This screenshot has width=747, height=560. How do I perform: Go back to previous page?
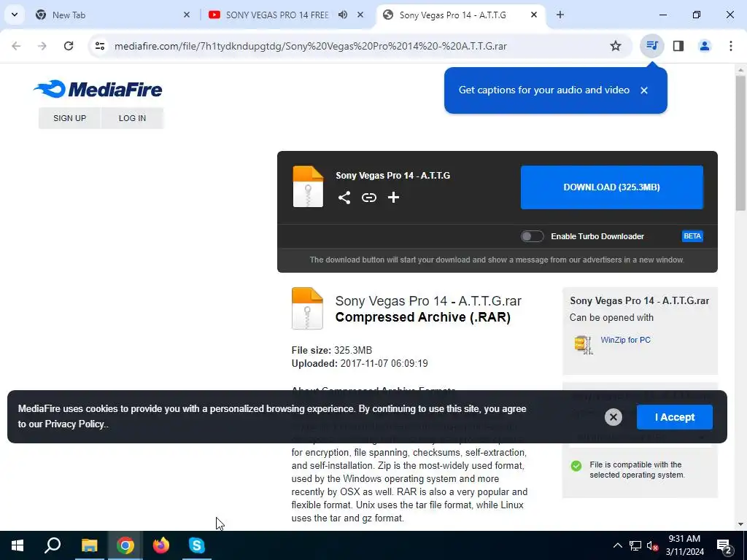(16, 46)
